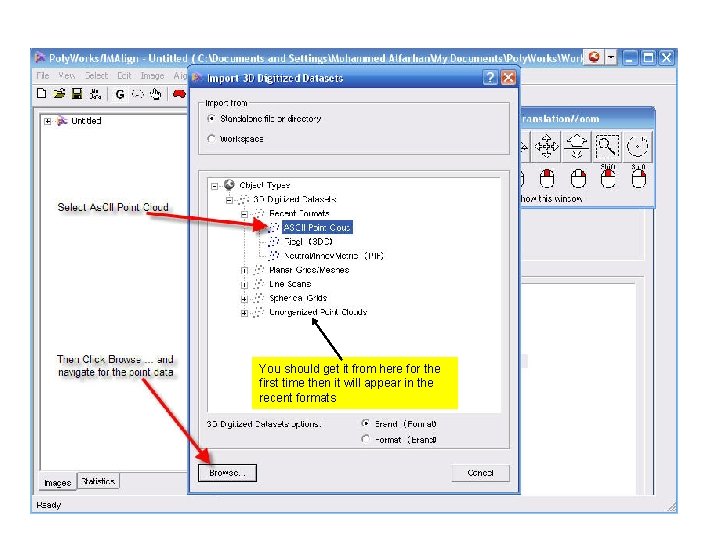Click the Browse... button
Viewport: 720px width, 540px height.
coord(227,472)
